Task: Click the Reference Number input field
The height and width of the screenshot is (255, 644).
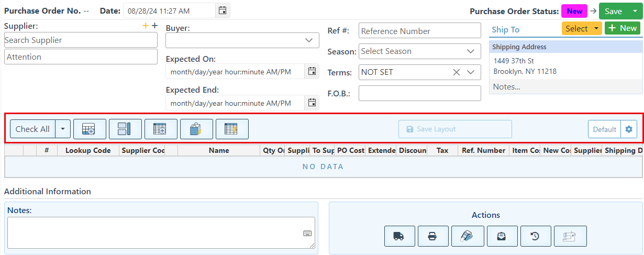Action: click(419, 31)
